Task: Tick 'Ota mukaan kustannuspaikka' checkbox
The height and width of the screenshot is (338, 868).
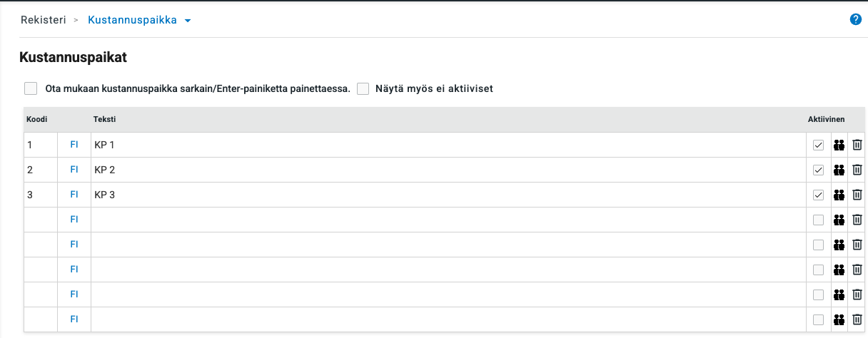Action: [x=31, y=88]
